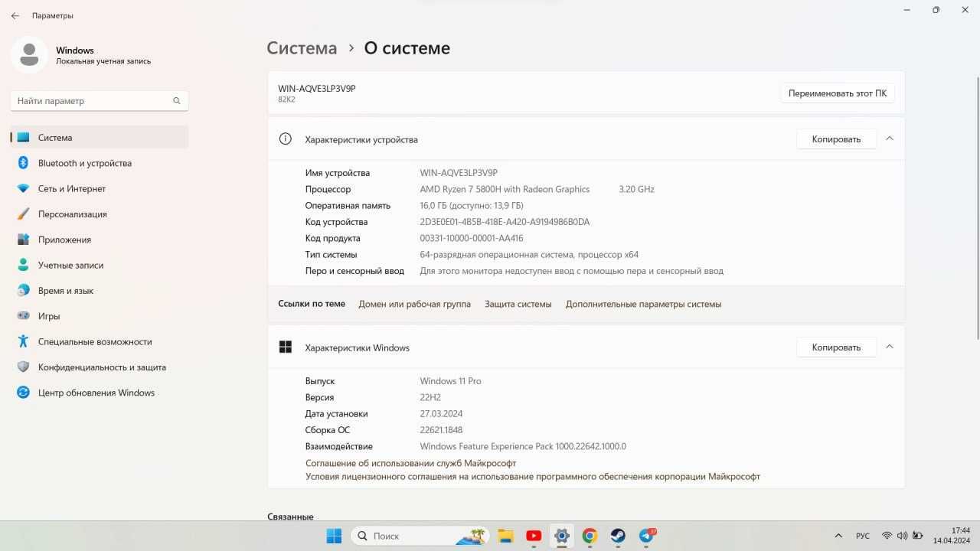The height and width of the screenshot is (551, 980).
Task: Click Специальные возможности accessibility icon
Action: 23,341
